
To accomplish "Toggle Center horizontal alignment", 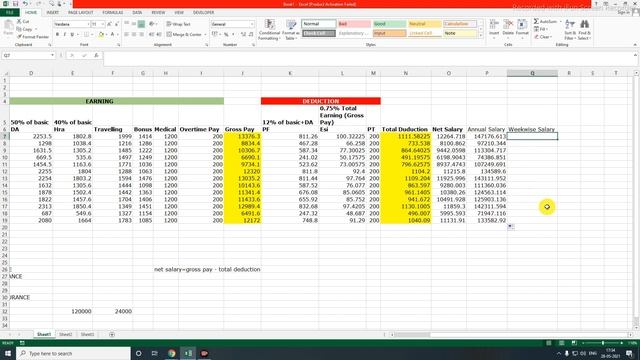I will coord(134,34).
